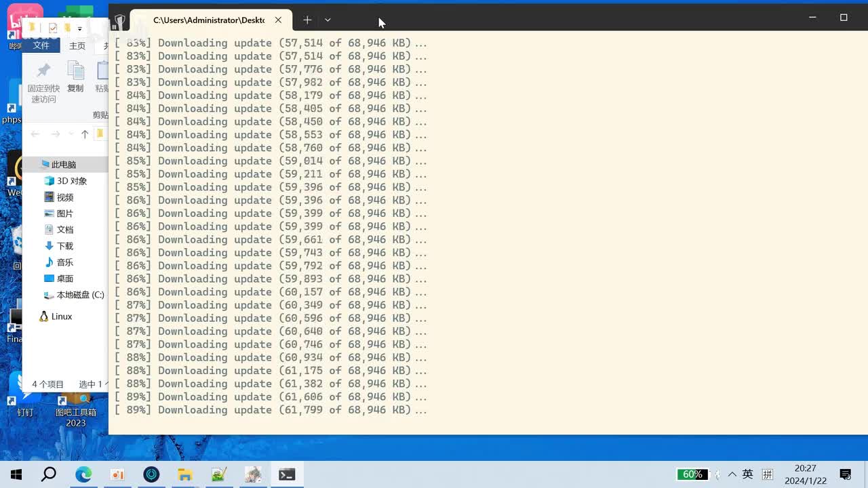Viewport: 868px width, 488px height.
Task: Open the clock showing 20:27 2024/1/22
Action: pos(806,474)
